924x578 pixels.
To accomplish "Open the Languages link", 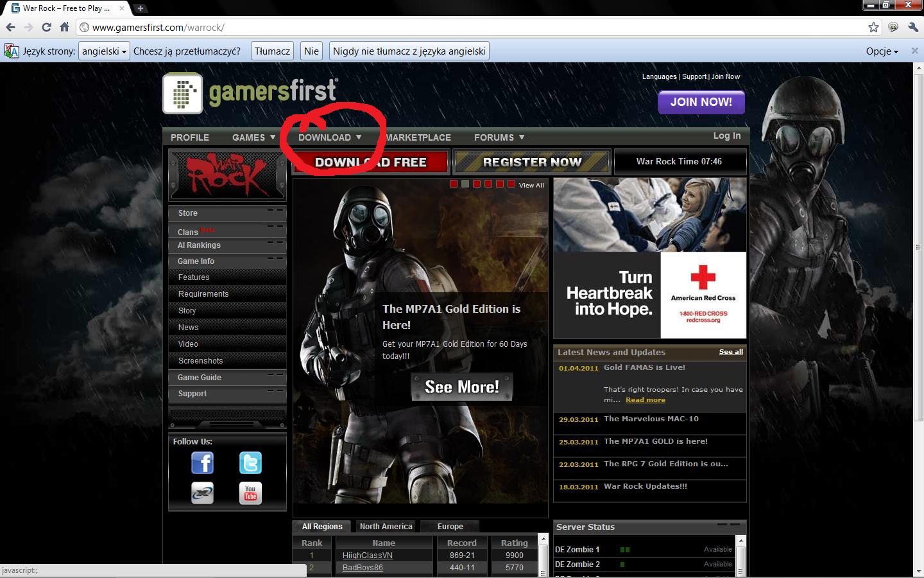I will pos(659,76).
